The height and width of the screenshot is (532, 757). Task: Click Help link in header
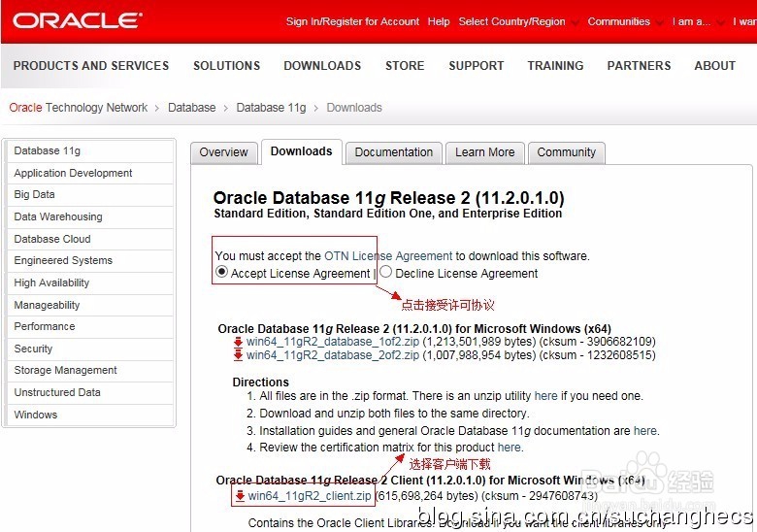(x=439, y=21)
